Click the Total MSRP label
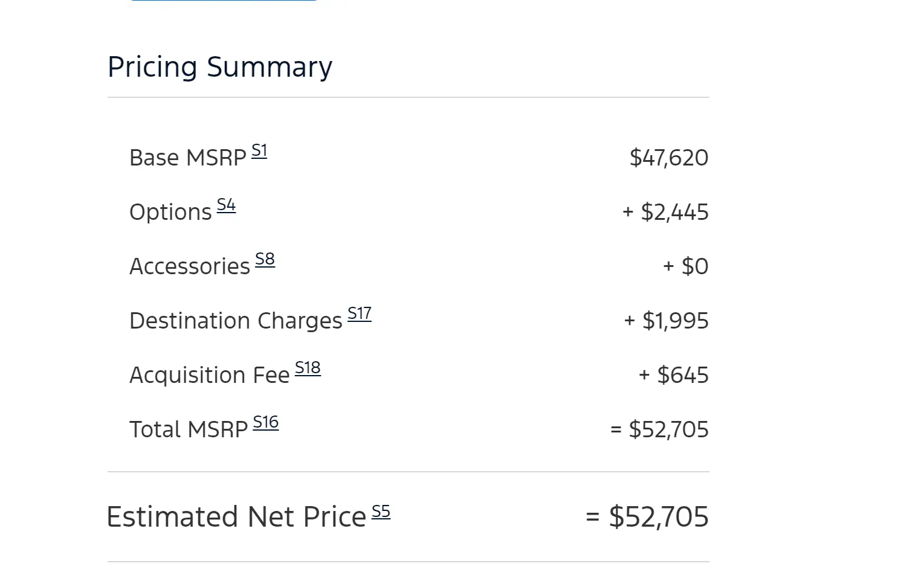This screenshot has height=578, width=924. pos(189,430)
